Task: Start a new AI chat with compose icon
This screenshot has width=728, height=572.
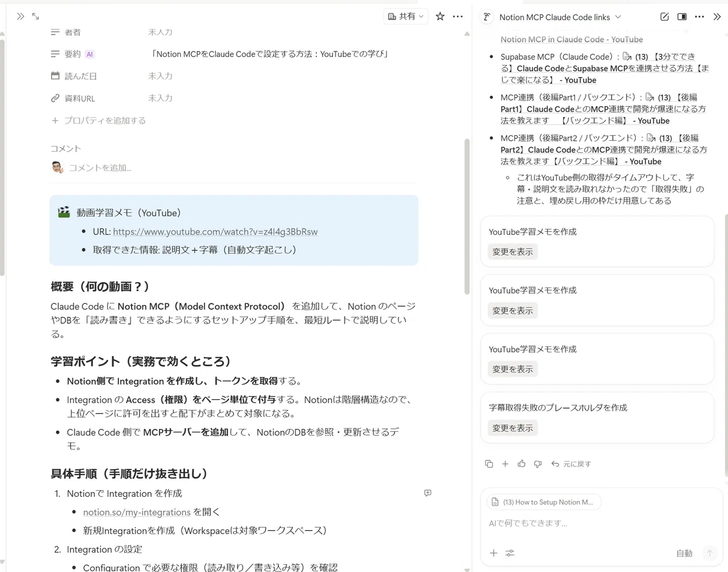Action: (664, 17)
